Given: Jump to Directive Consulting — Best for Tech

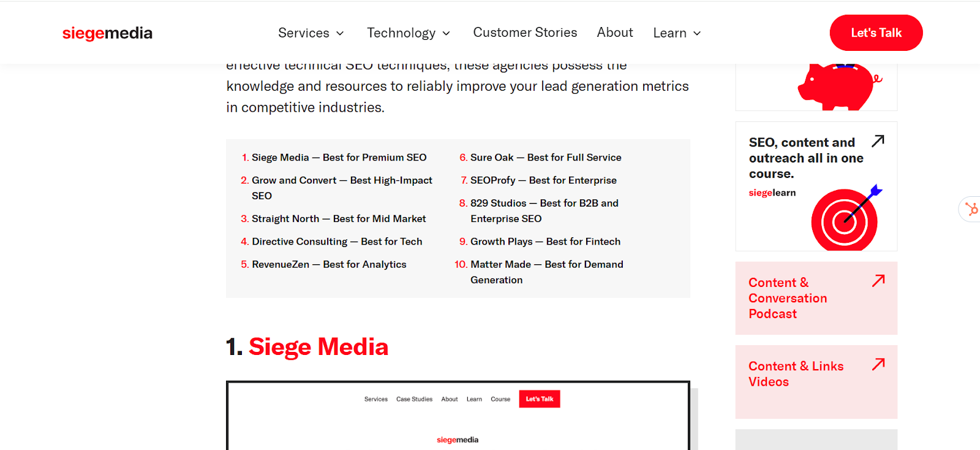Looking at the screenshot, I should (x=337, y=242).
